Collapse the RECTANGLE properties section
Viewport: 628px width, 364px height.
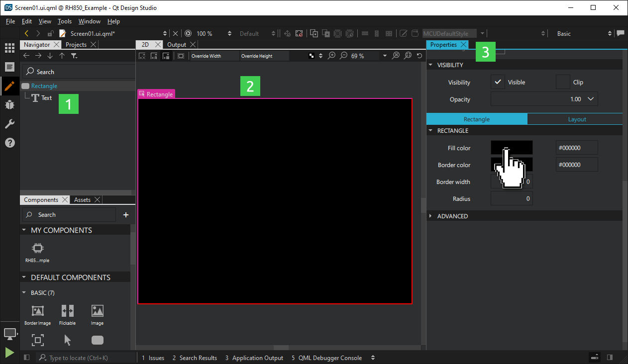430,130
